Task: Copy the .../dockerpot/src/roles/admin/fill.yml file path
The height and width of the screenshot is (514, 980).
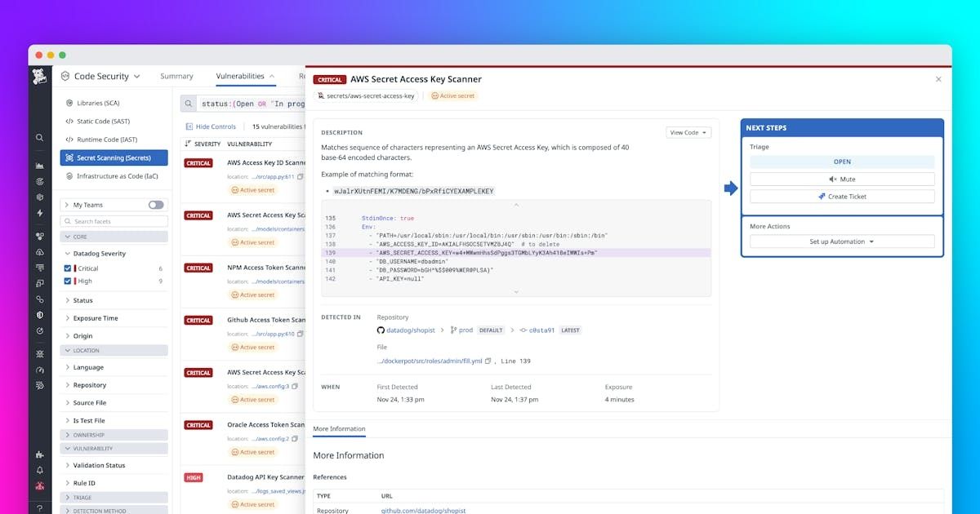Action: 488,361
